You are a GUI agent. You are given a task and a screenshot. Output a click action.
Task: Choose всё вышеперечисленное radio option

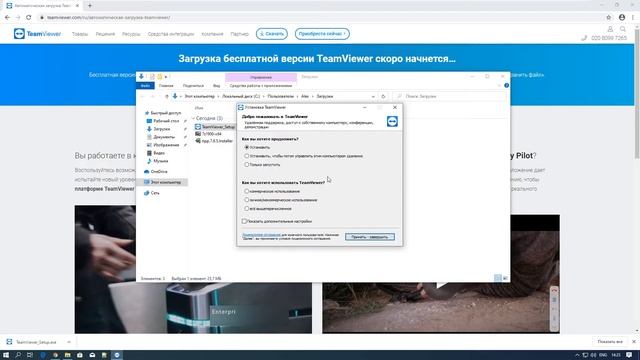(x=268, y=209)
